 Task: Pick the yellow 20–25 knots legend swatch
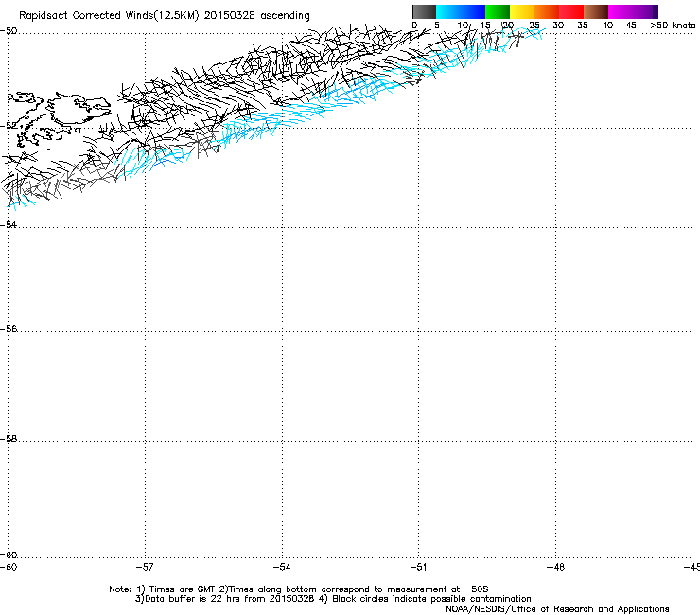522,11
